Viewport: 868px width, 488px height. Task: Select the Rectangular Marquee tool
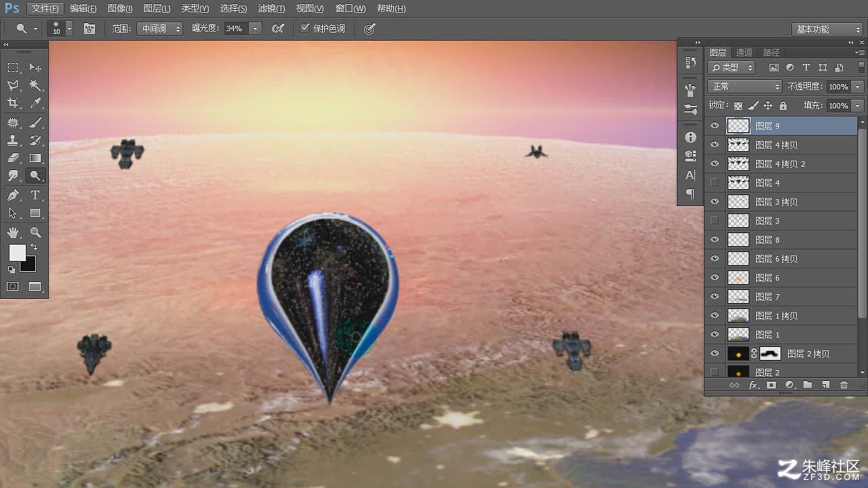point(13,67)
